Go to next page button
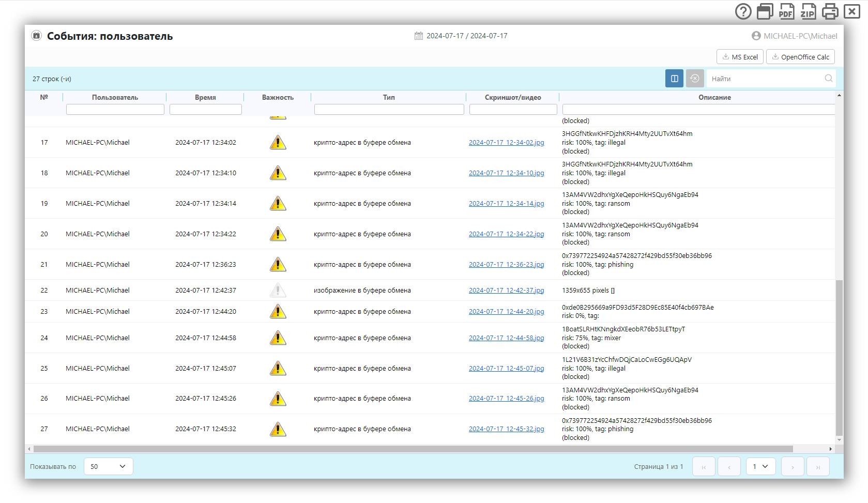Screen dimensions: 868x503 click(x=793, y=466)
